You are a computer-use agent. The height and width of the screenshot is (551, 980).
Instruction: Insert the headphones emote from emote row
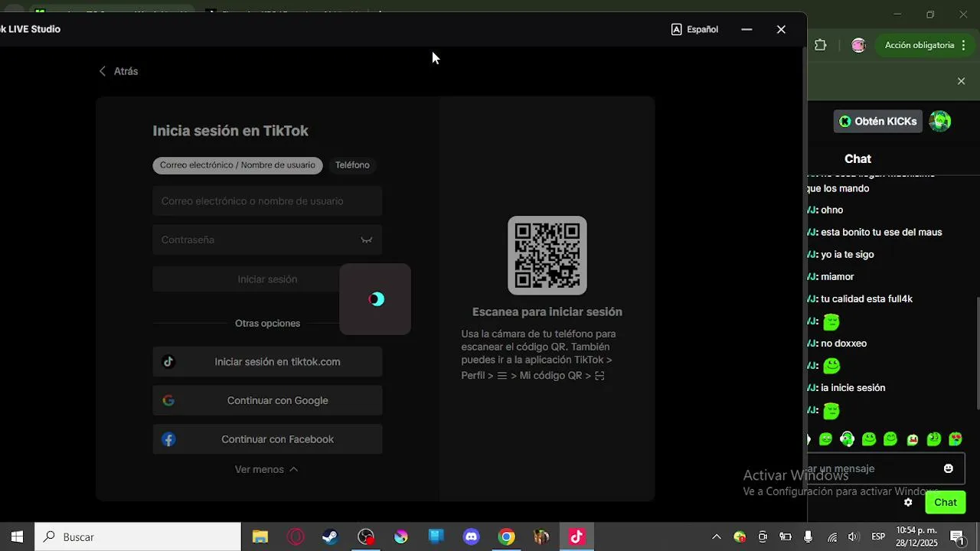[847, 439]
